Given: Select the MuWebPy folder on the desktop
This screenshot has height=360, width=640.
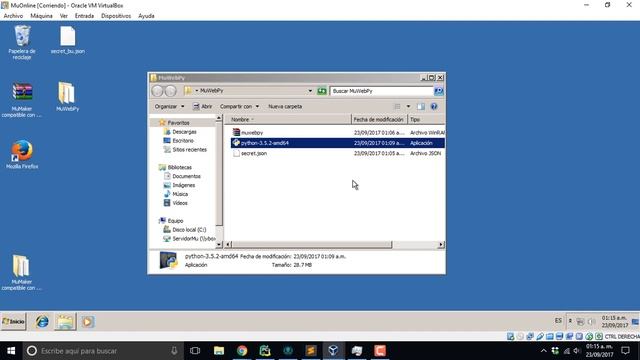Looking at the screenshot, I should (67, 97).
